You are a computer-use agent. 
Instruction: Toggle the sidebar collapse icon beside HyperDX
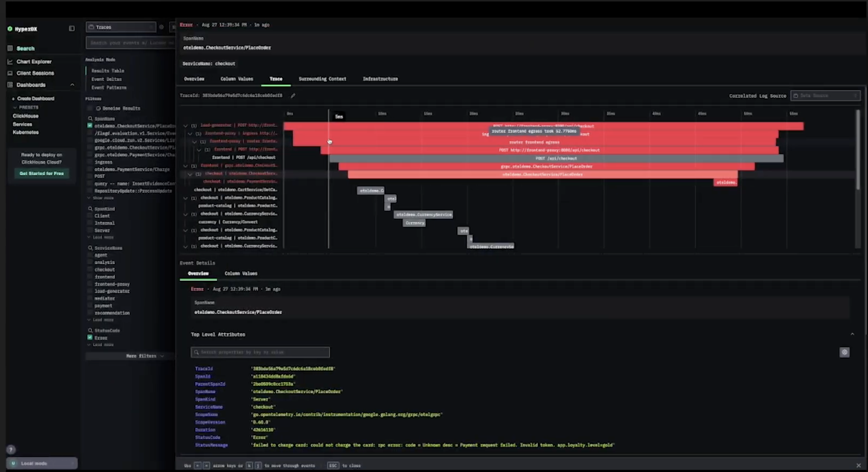click(x=72, y=28)
